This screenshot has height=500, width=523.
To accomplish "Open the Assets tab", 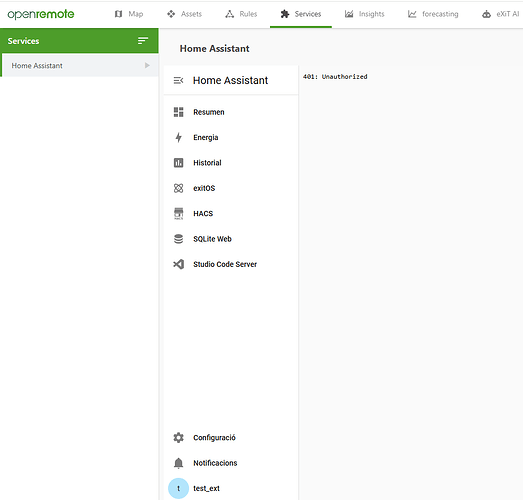I will 184,14.
